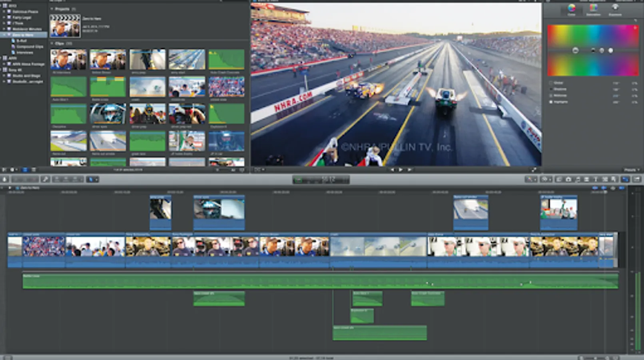Click the Import Media toolbar button
The height and width of the screenshot is (360, 644).
click(x=5, y=180)
